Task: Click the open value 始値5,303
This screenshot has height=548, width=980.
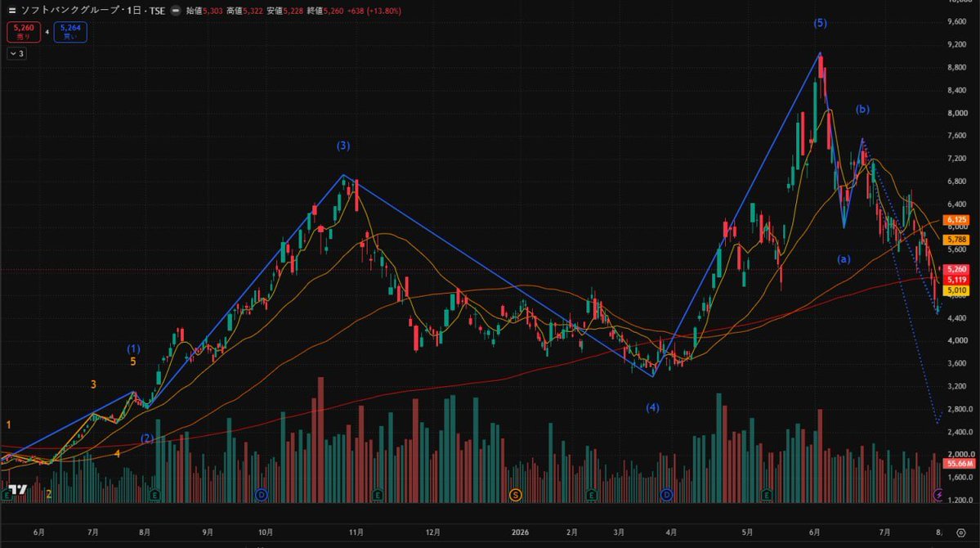Action: pos(204,11)
